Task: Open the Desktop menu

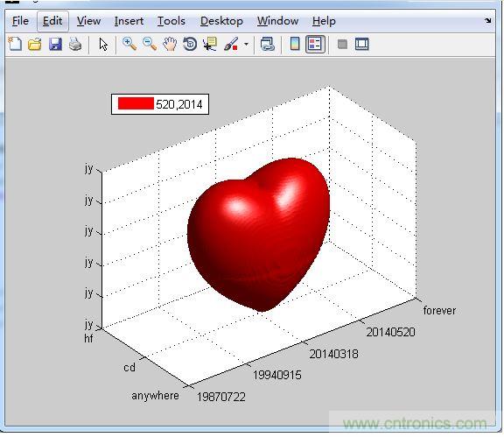Action: (x=221, y=21)
